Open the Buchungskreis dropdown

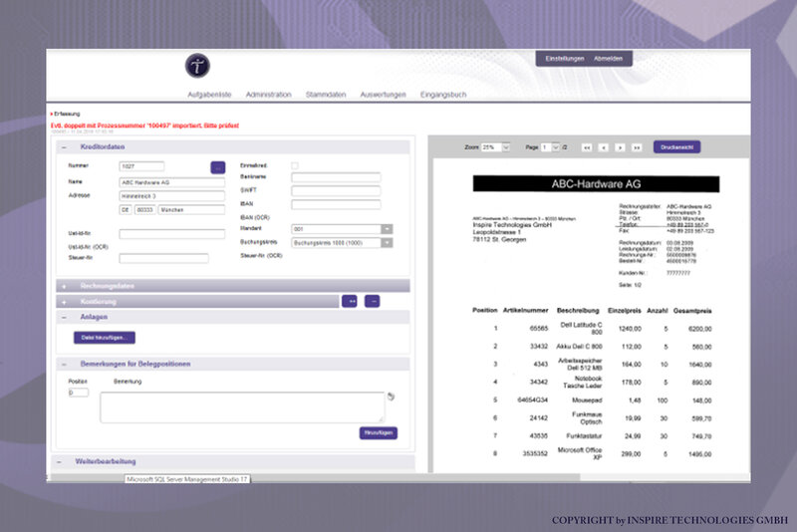pos(387,243)
